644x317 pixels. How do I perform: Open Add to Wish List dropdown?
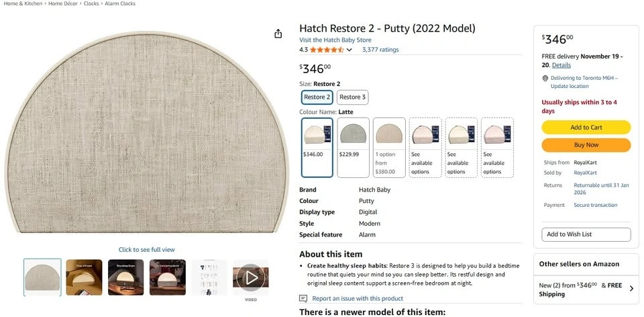pos(586,234)
